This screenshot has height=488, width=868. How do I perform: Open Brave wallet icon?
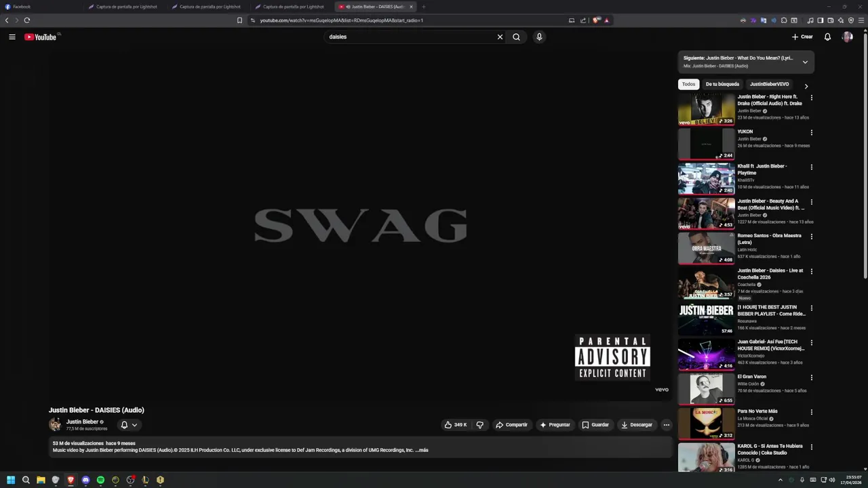coord(831,20)
